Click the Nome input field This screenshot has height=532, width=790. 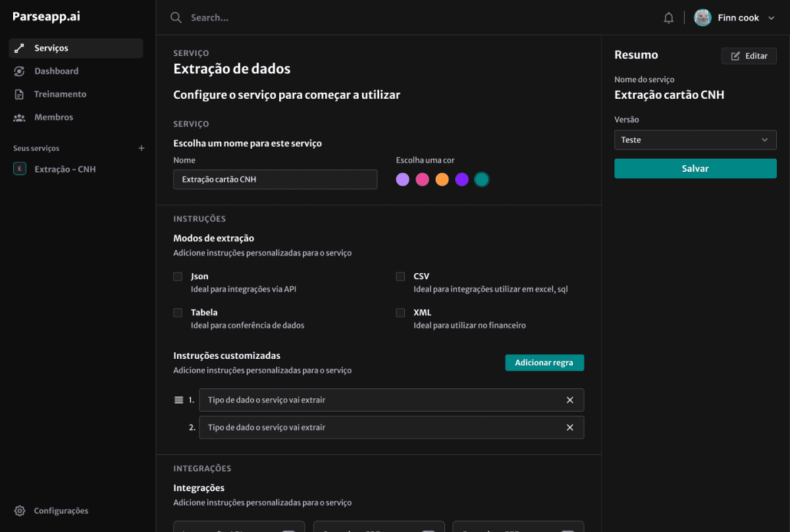point(275,178)
